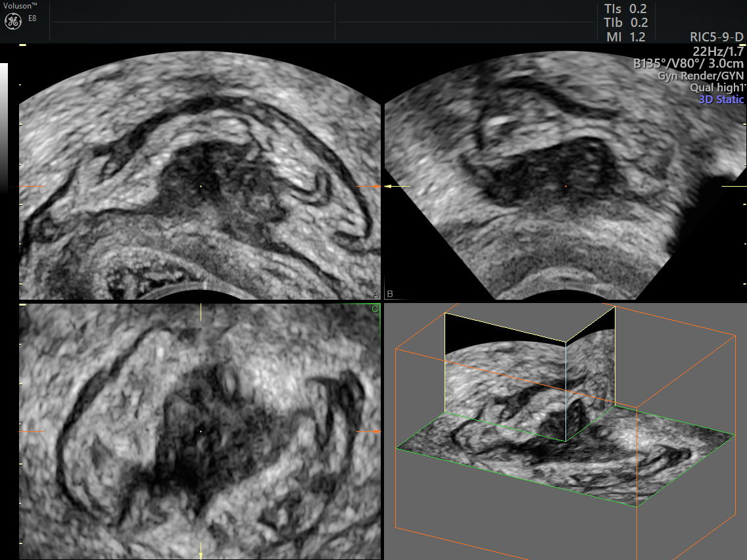Screen dimensions: 747x560
Task: Click the center reference dot in plane B
Action: (566, 186)
